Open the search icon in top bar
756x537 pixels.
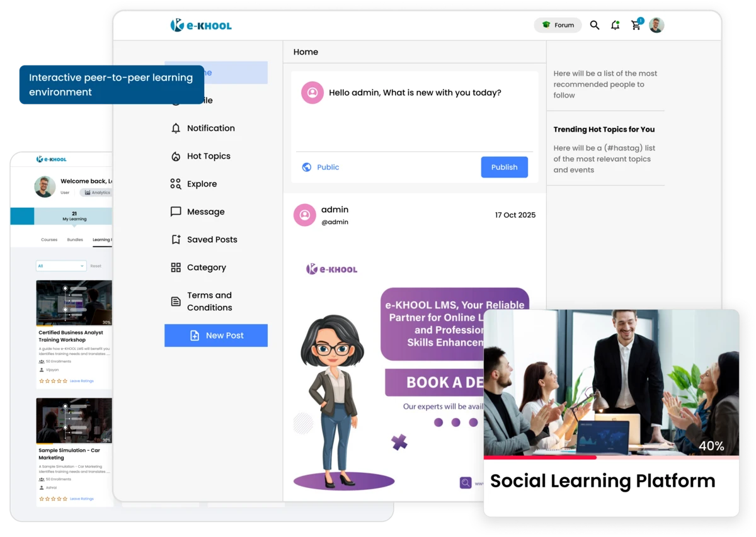(x=595, y=25)
